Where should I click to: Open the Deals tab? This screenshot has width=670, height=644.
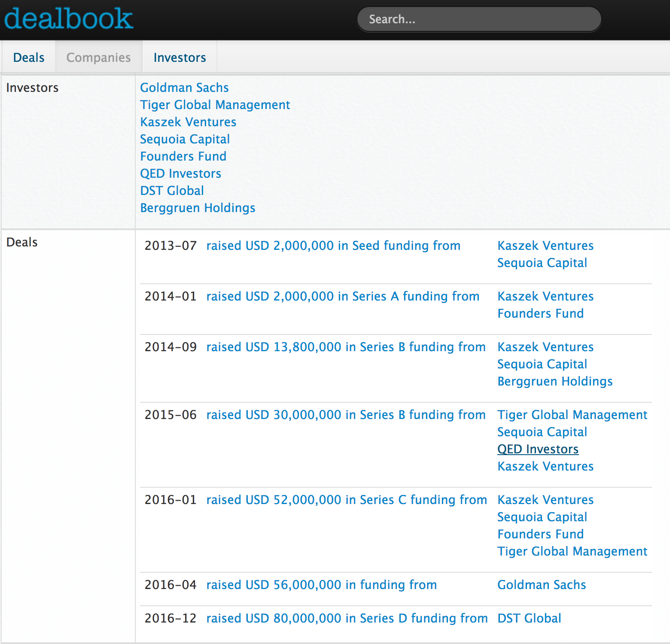(x=29, y=57)
